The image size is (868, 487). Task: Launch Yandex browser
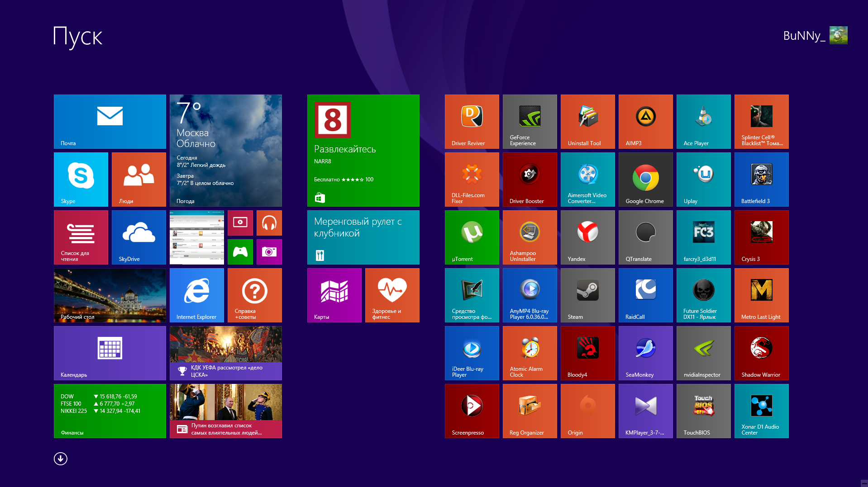588,237
